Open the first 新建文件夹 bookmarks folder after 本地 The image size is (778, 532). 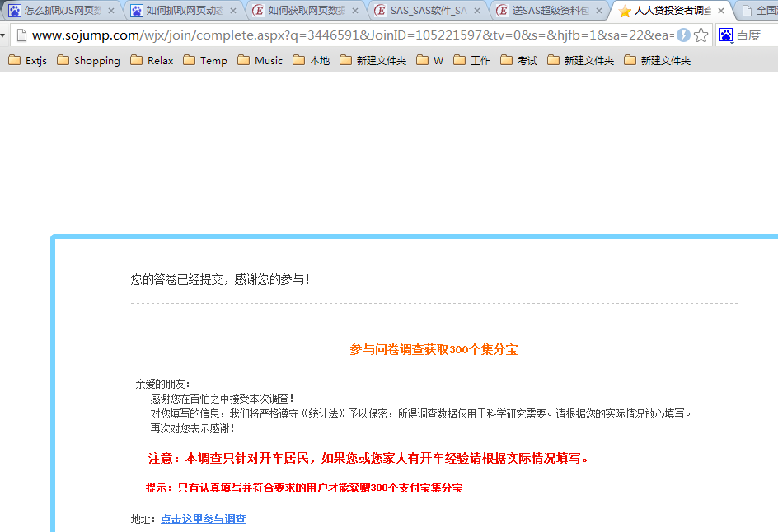(x=373, y=60)
